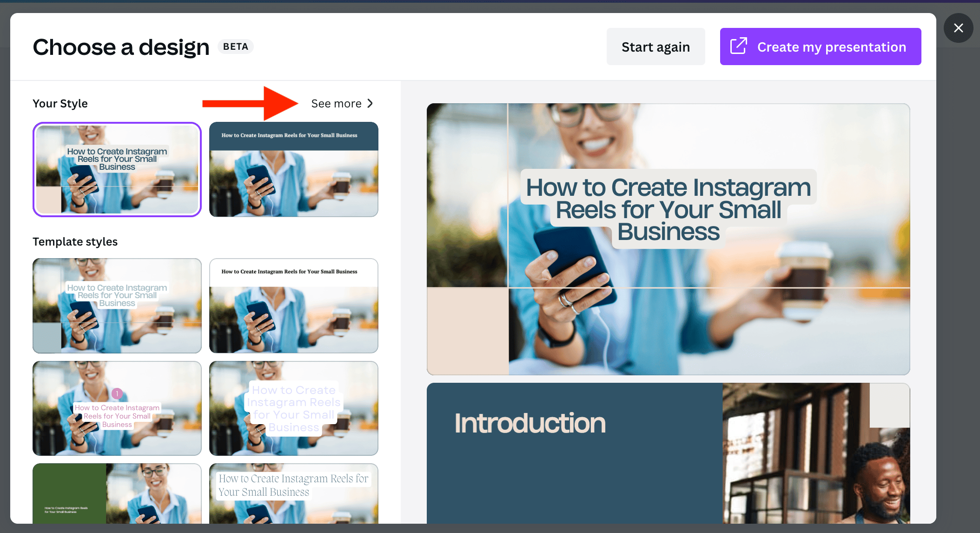
Task: Click the Introduction slide preview
Action: [668, 453]
